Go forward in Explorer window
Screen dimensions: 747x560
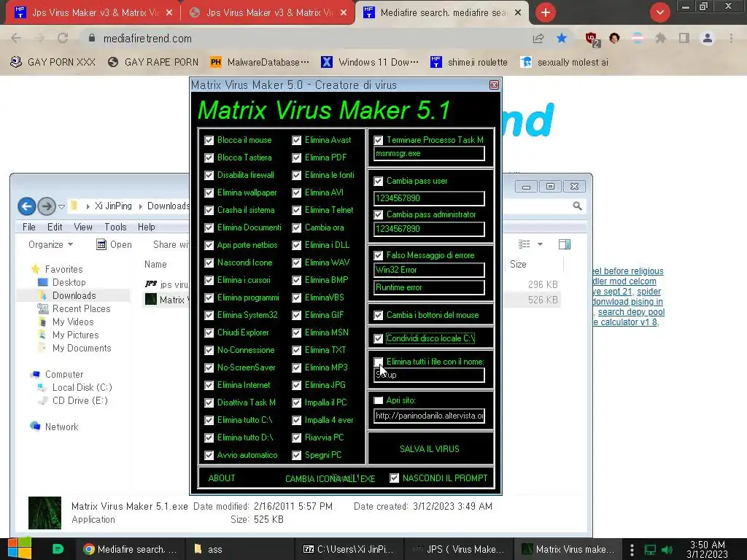tap(46, 206)
